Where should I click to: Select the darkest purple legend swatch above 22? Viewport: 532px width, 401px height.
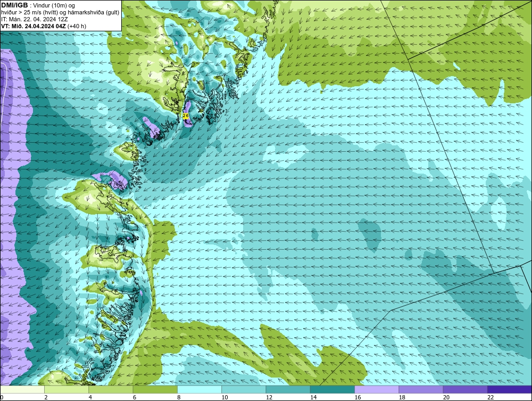pyautogui.click(x=510, y=389)
